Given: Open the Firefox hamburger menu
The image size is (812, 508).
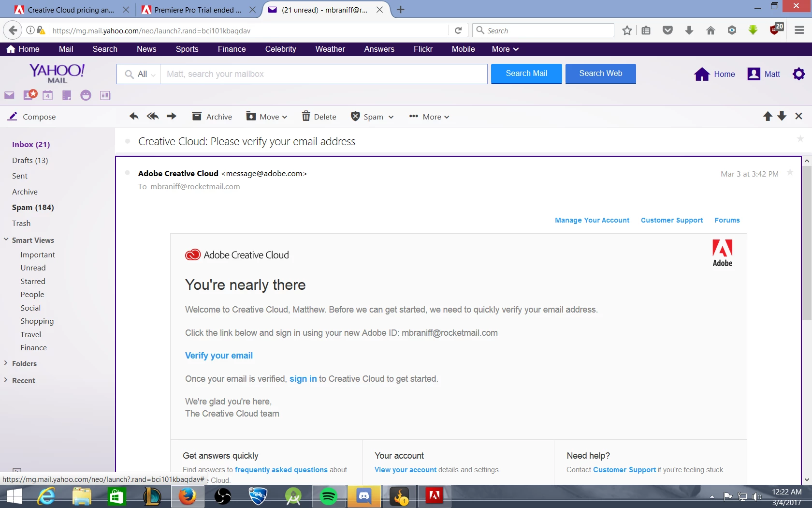Looking at the screenshot, I should coord(799,30).
